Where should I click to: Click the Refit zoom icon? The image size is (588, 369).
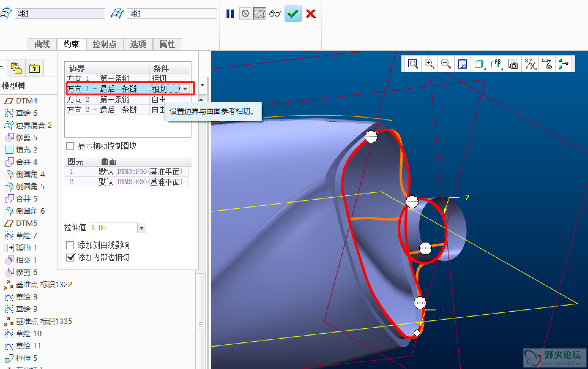click(x=413, y=64)
